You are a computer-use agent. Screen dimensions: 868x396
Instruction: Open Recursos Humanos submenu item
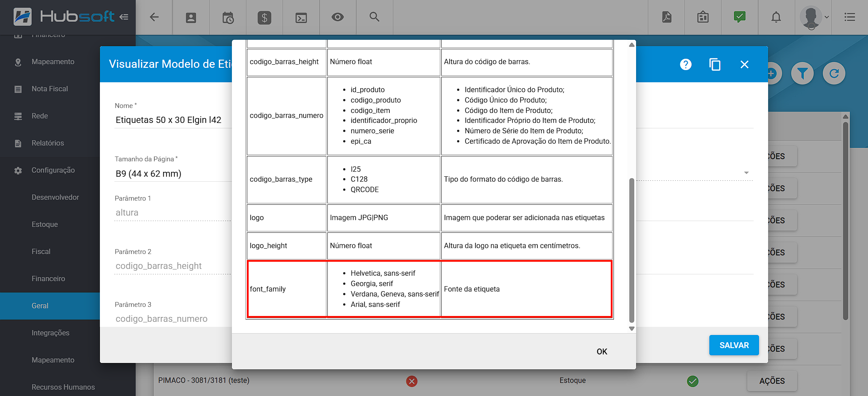63,387
